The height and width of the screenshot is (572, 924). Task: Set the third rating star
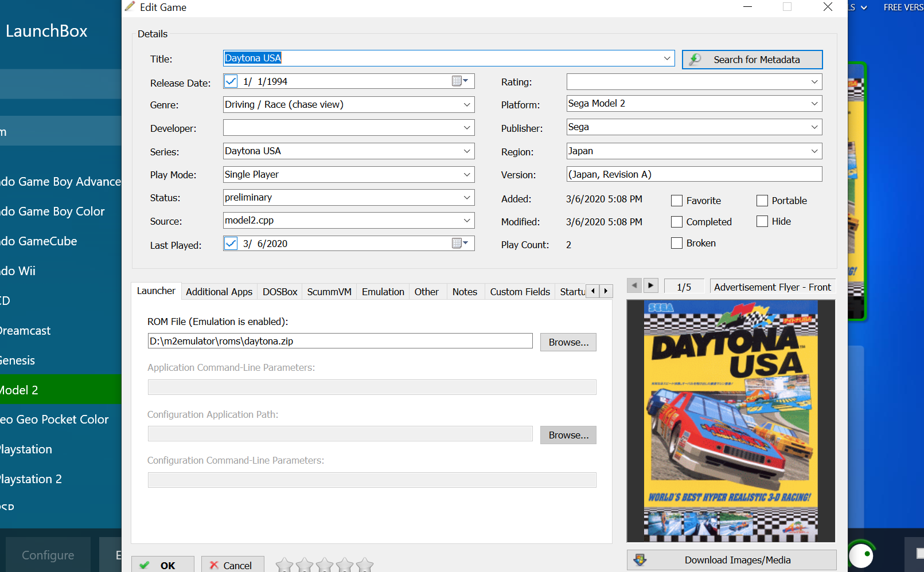tap(325, 565)
